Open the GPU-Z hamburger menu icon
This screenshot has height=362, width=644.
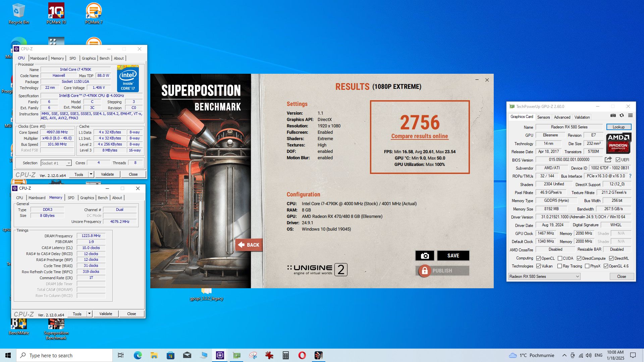(630, 115)
